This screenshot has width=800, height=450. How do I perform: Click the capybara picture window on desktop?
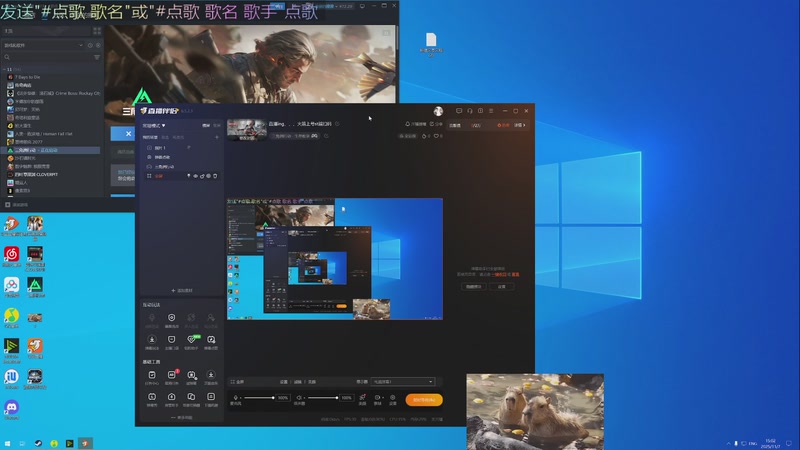point(535,412)
